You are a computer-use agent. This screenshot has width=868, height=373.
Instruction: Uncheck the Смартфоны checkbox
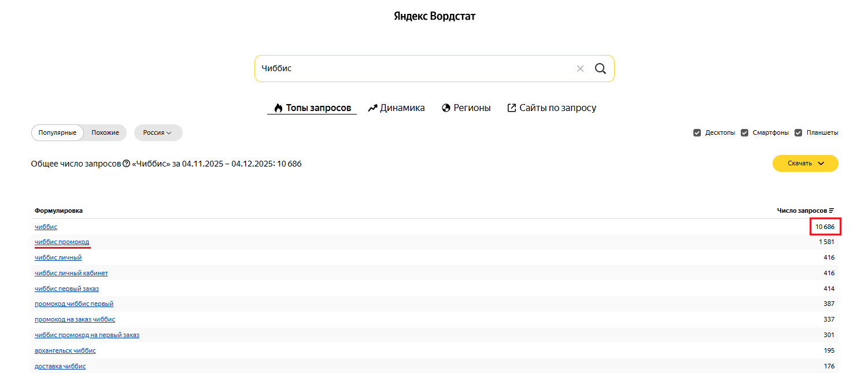point(745,132)
